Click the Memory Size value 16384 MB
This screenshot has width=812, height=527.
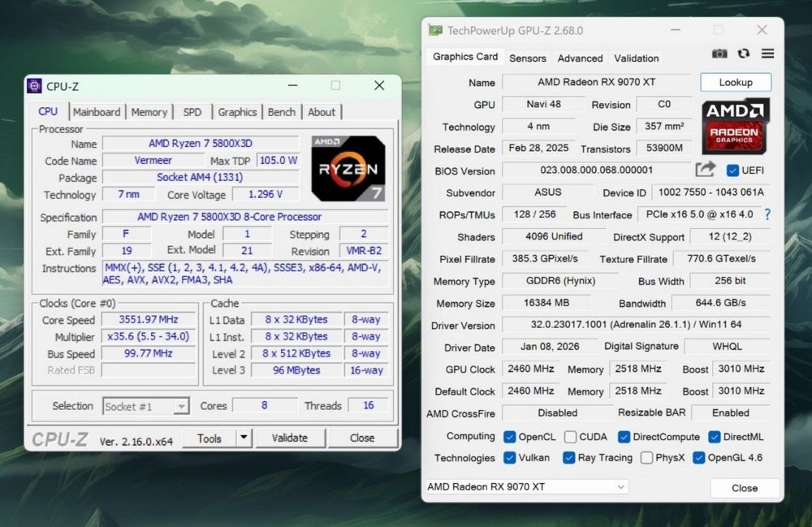tap(546, 303)
